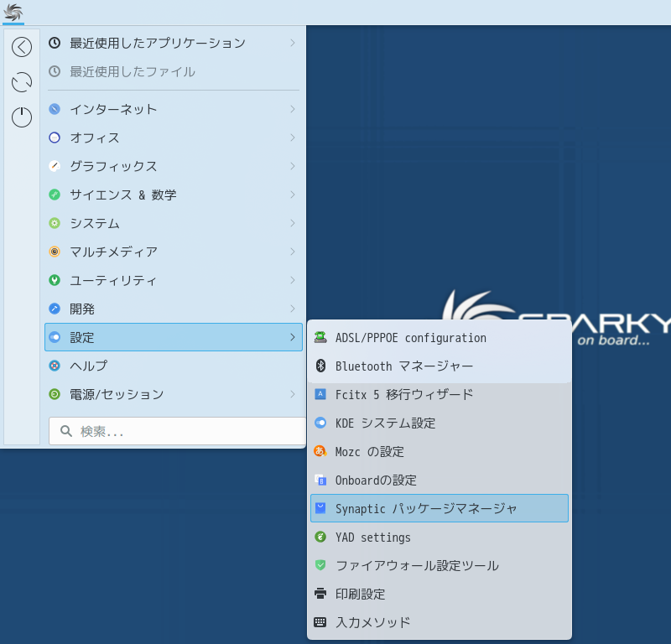Select 最近使用したファイル entry

coord(174,71)
